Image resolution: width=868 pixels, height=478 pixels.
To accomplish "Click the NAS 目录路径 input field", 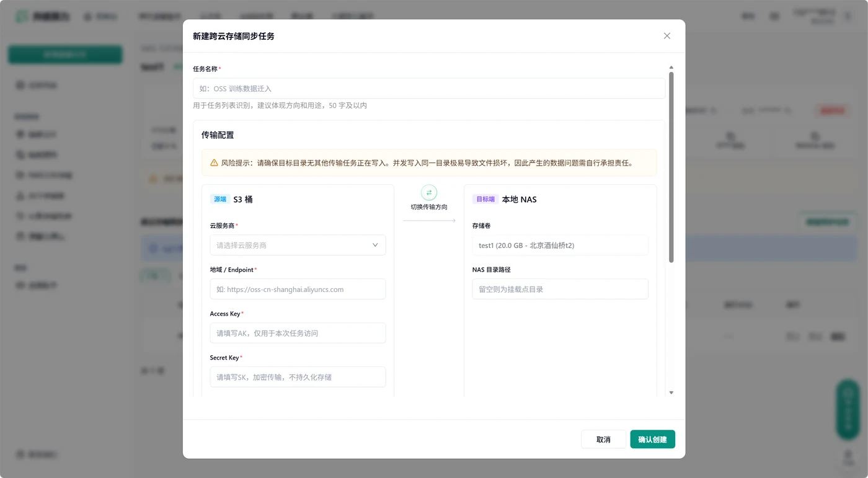I will (x=560, y=289).
